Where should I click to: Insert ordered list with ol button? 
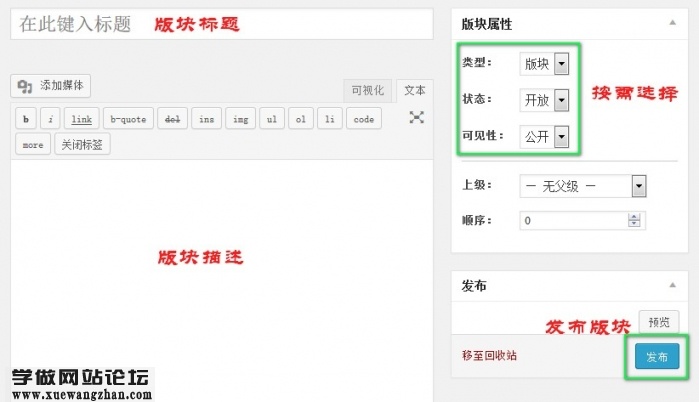[x=301, y=119]
